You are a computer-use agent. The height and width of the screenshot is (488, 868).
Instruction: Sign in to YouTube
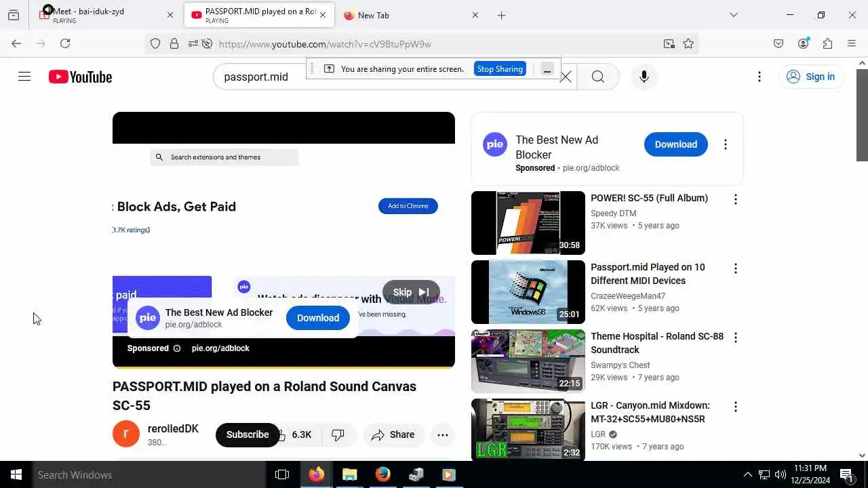click(x=811, y=77)
